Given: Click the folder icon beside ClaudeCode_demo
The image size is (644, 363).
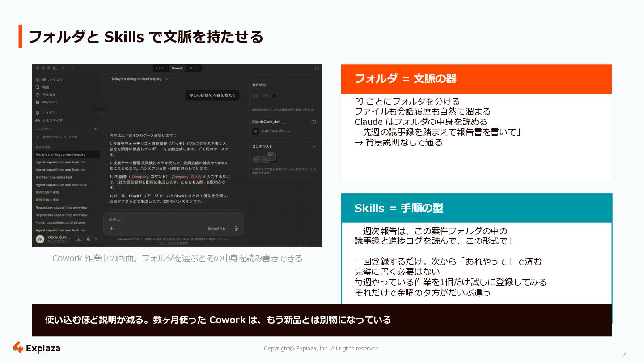Looking at the screenshot, I should [x=314, y=121].
